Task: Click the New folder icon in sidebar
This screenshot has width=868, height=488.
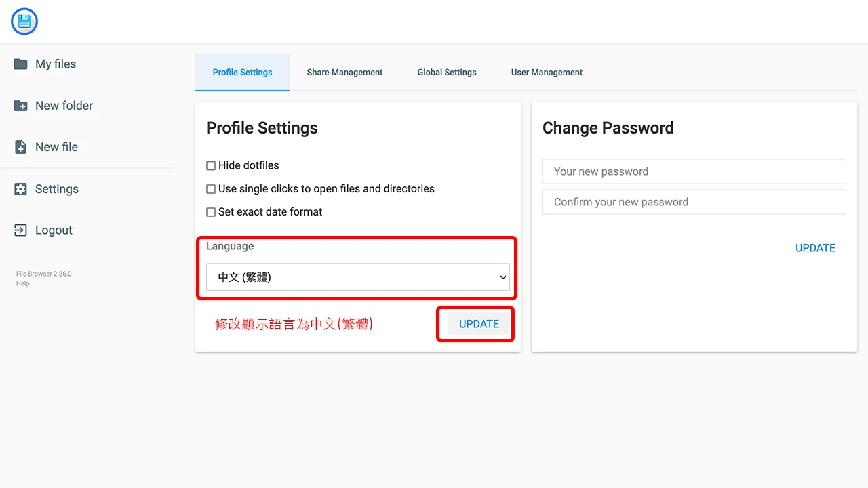Action: (x=20, y=106)
